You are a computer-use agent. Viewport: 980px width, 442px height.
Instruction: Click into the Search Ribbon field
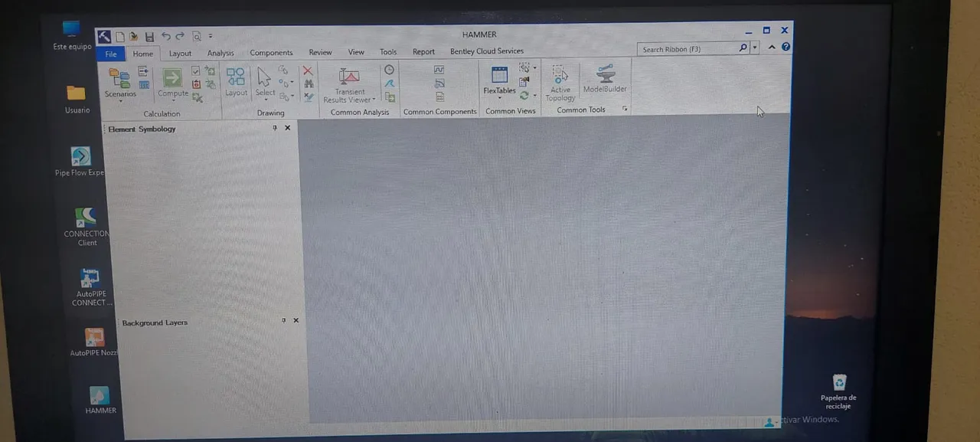(x=688, y=49)
